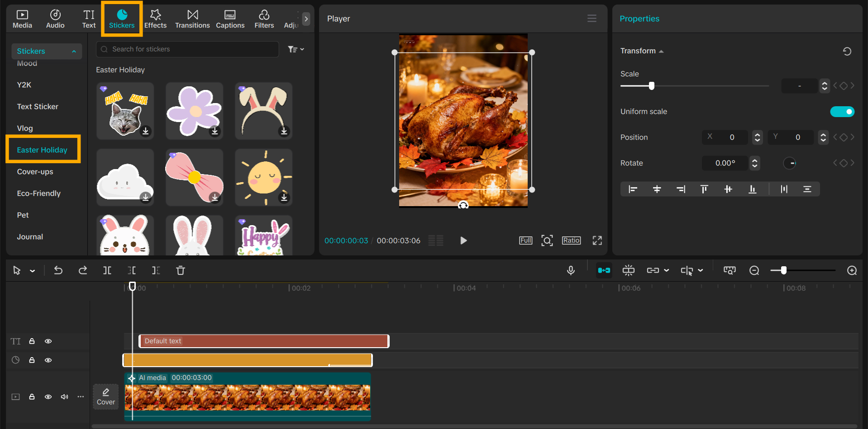This screenshot has height=429, width=868.
Task: Download the cloud sticker
Action: (145, 197)
